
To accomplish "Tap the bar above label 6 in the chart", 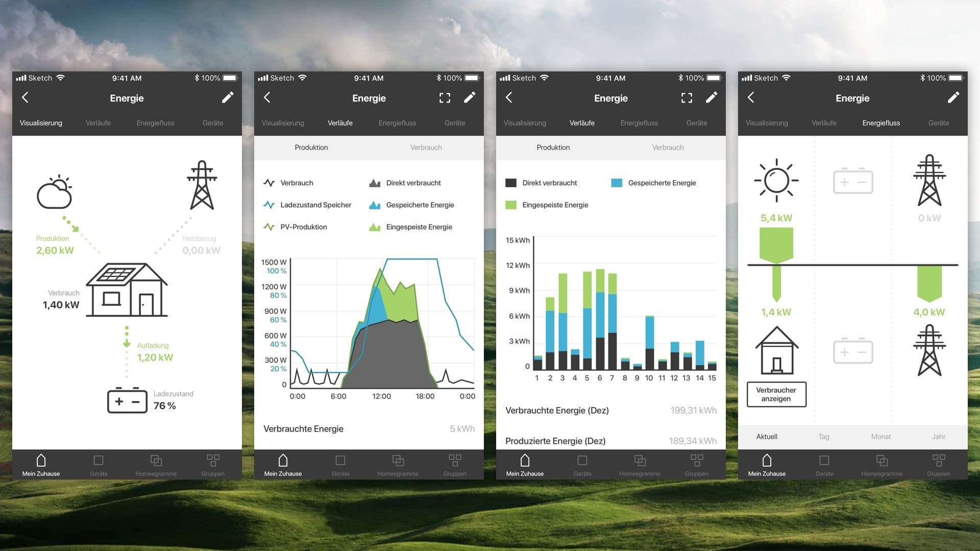I will 600,316.
